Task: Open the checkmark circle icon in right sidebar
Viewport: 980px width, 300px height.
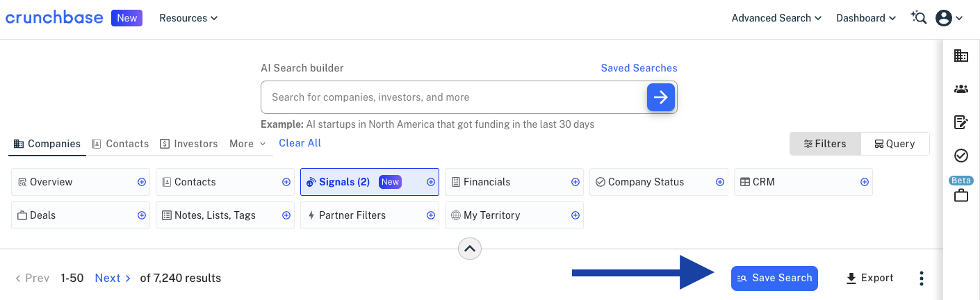Action: point(961,156)
